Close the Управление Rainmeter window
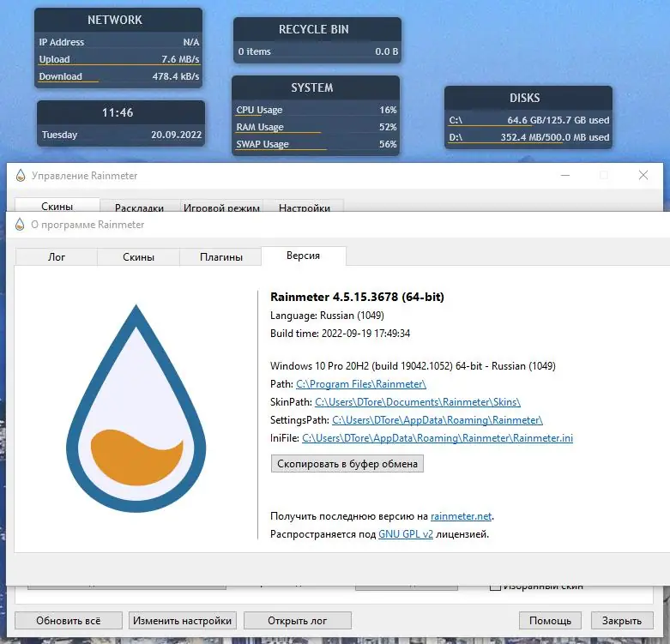The width and height of the screenshot is (670, 644). tap(643, 175)
